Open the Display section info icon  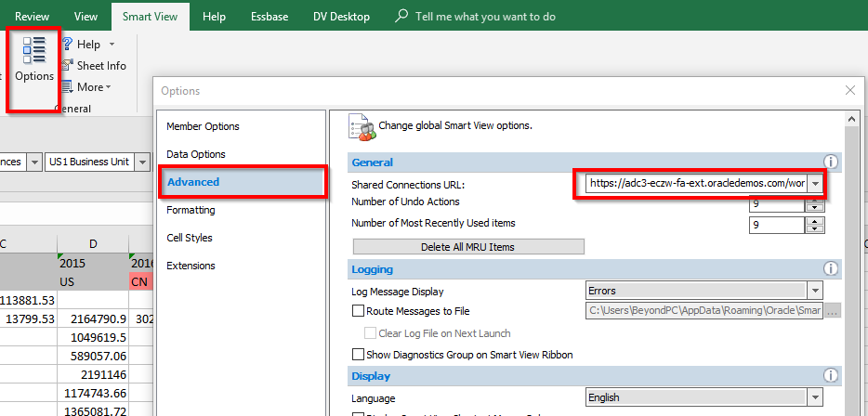[x=830, y=376]
